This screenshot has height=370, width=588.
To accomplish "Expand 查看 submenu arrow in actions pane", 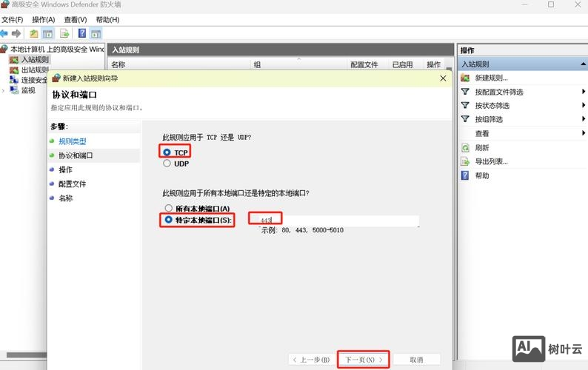I will 584,133.
